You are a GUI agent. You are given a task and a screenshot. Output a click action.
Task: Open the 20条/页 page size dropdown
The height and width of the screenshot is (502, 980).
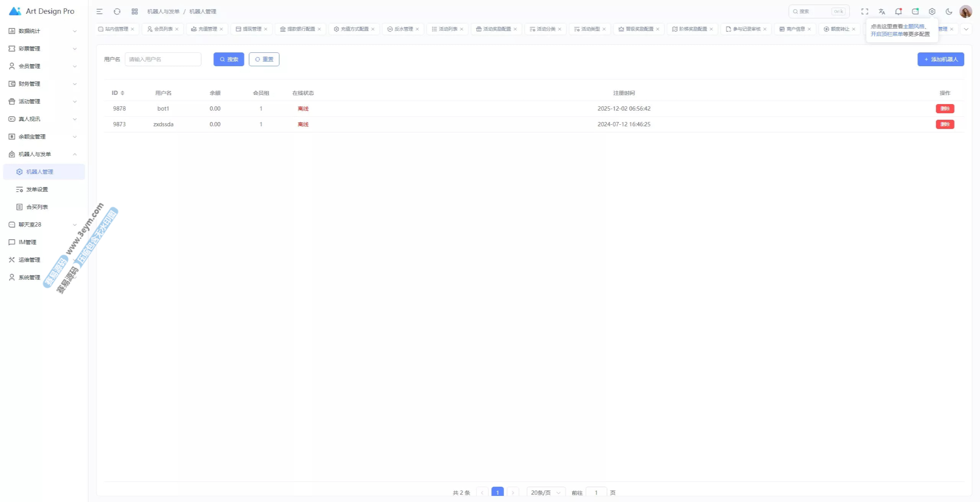tap(546, 492)
